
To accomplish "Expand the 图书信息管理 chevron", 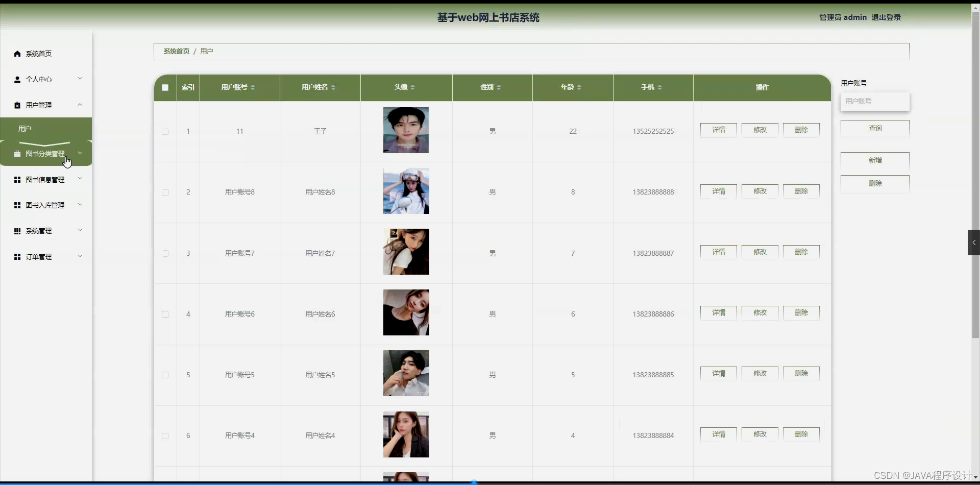I will pos(80,179).
